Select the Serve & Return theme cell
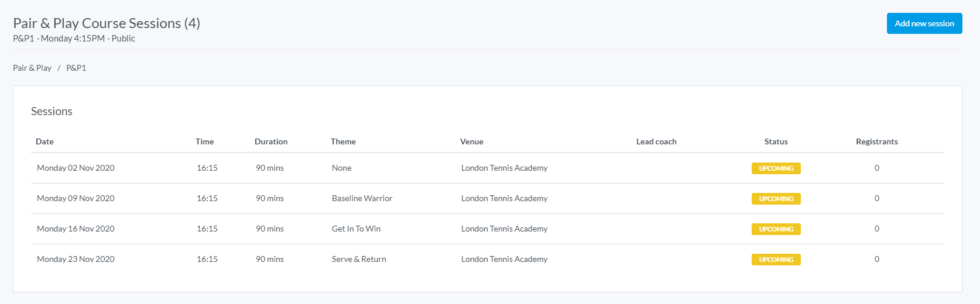This screenshot has height=304, width=980. [359, 259]
